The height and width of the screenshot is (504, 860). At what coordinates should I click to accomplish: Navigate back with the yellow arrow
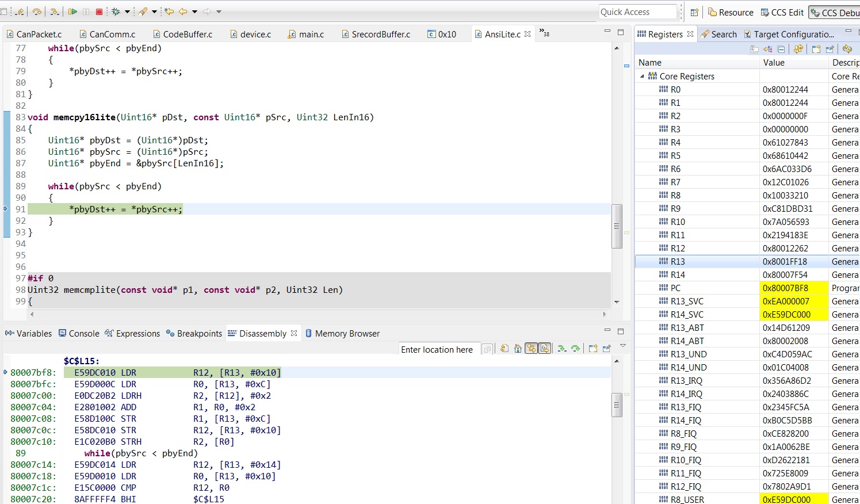(x=182, y=12)
